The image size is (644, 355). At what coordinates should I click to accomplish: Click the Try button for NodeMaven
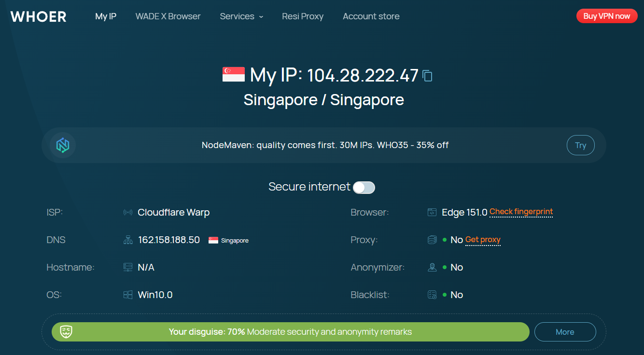click(580, 145)
